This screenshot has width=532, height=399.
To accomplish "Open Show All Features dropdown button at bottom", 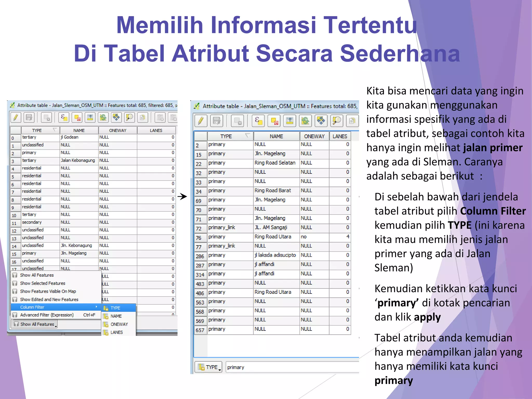I will [x=34, y=324].
